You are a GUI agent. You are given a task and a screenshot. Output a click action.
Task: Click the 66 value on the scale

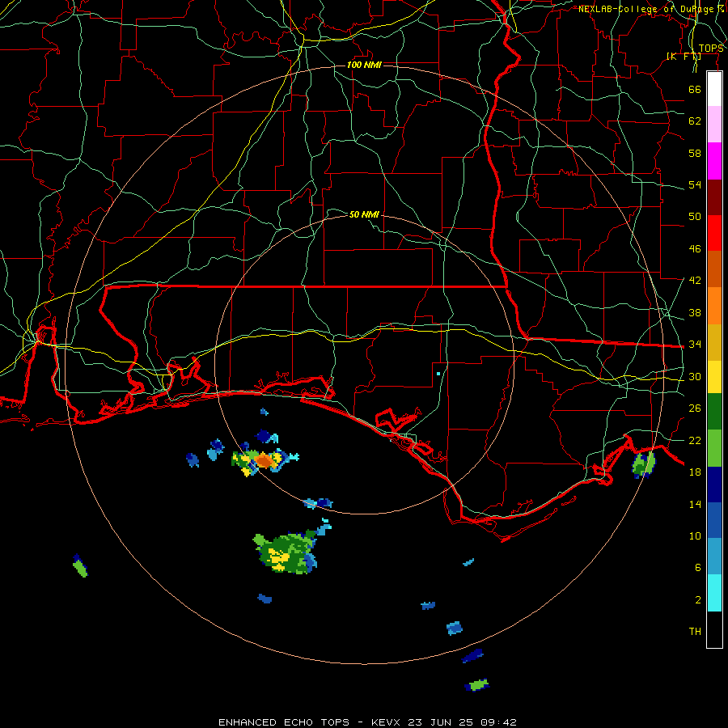[x=695, y=89]
